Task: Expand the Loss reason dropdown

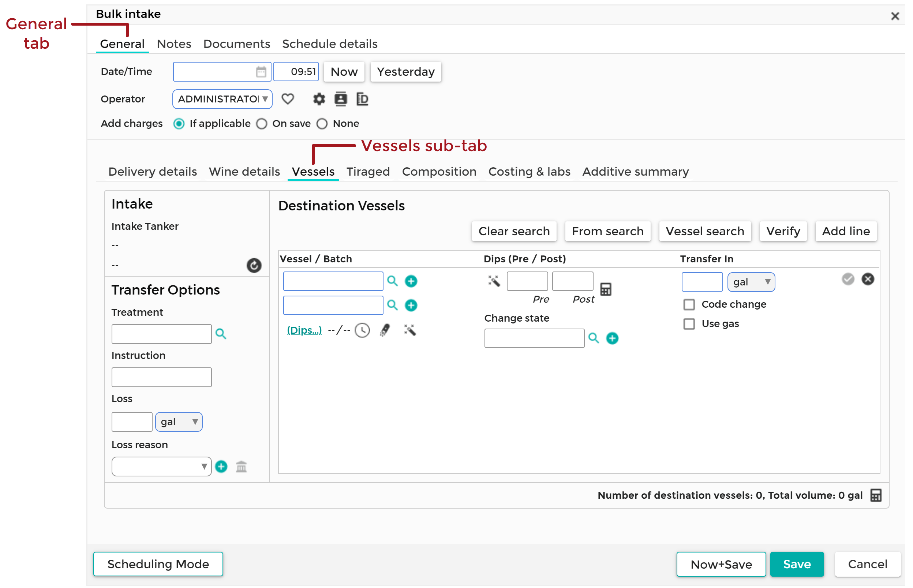Action: [x=161, y=466]
